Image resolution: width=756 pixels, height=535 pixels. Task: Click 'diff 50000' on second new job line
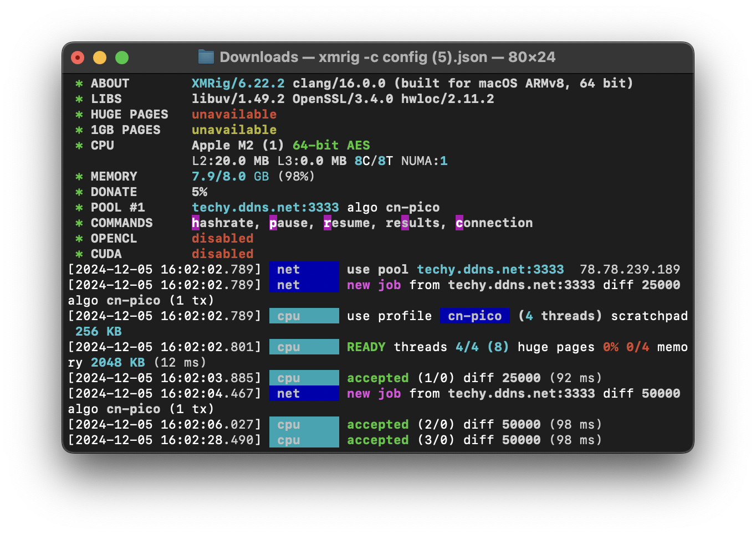[642, 393]
